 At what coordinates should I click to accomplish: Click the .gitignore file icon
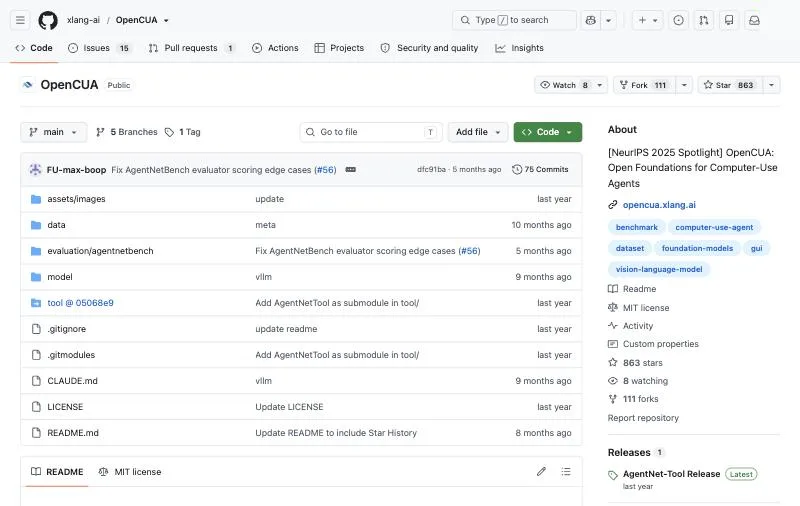[x=36, y=329]
